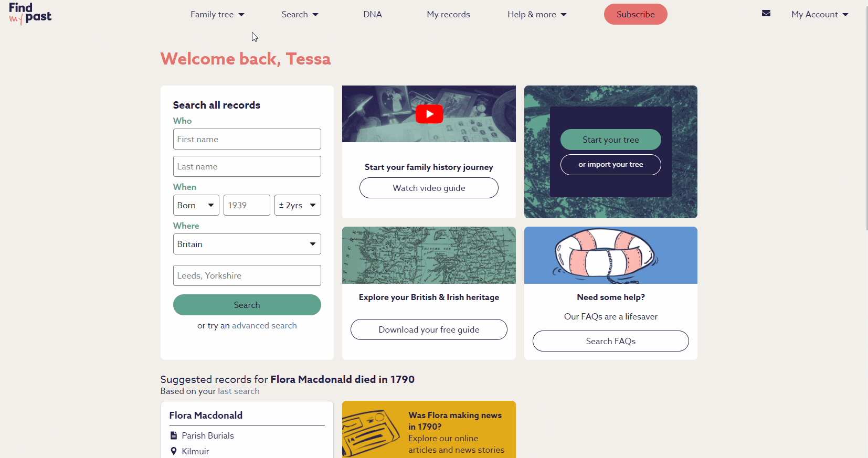
Task: Open the messages envelope icon
Action: pyautogui.click(x=766, y=14)
